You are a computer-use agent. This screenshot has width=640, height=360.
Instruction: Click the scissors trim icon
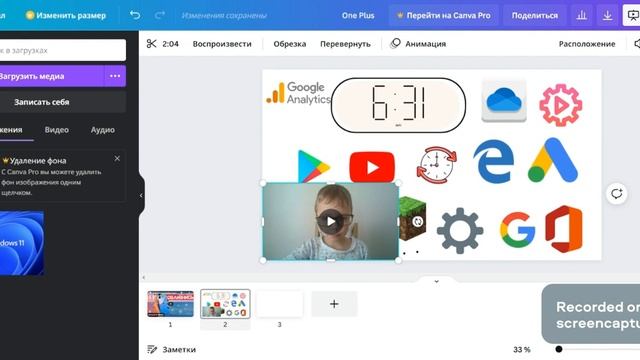click(151, 44)
